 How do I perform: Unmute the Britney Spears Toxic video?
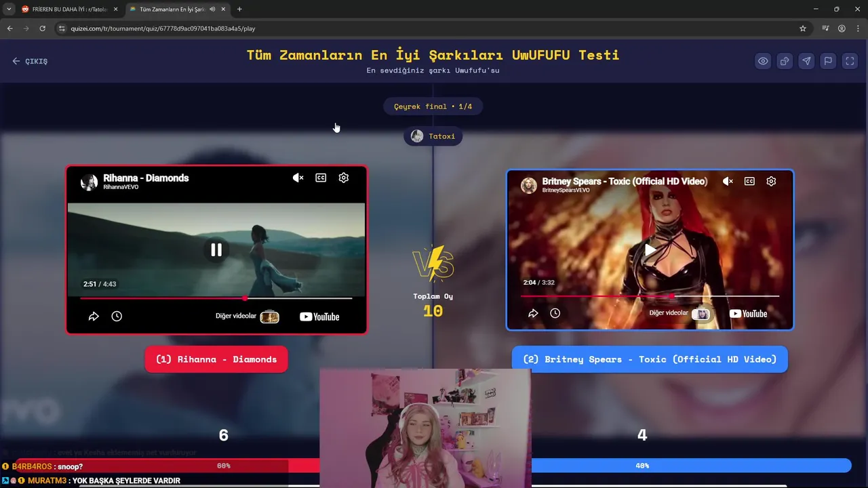pyautogui.click(x=727, y=181)
